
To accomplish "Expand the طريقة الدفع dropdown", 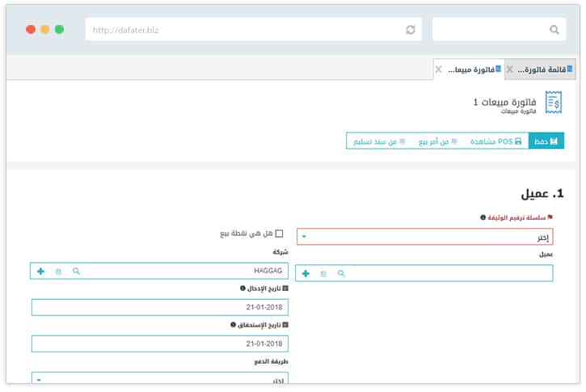I will pyautogui.click(x=159, y=379).
